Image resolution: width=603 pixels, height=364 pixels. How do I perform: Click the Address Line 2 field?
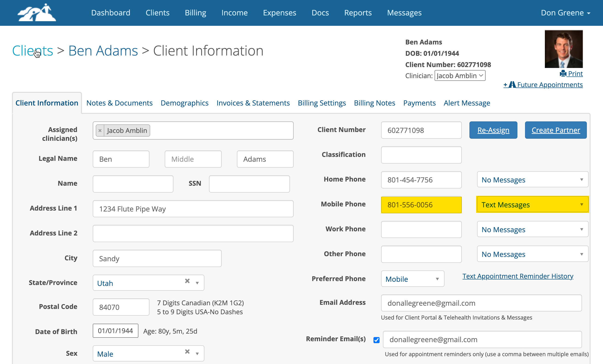pos(193,233)
